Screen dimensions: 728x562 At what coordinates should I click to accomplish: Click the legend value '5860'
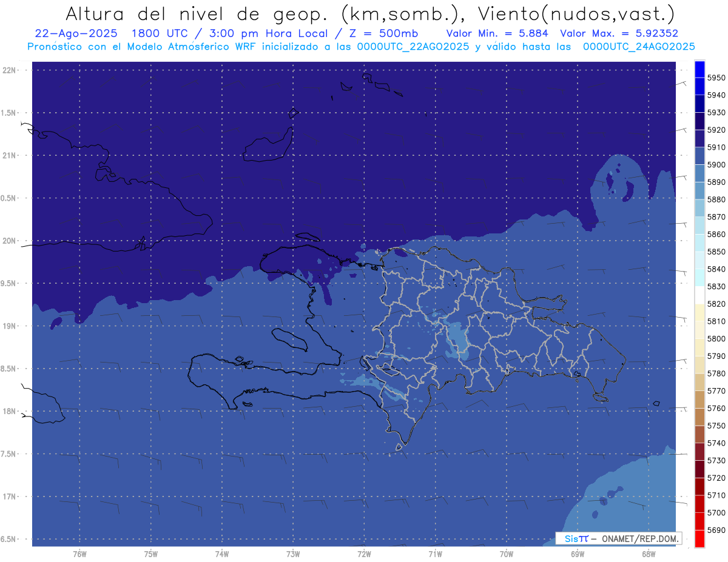[716, 234]
